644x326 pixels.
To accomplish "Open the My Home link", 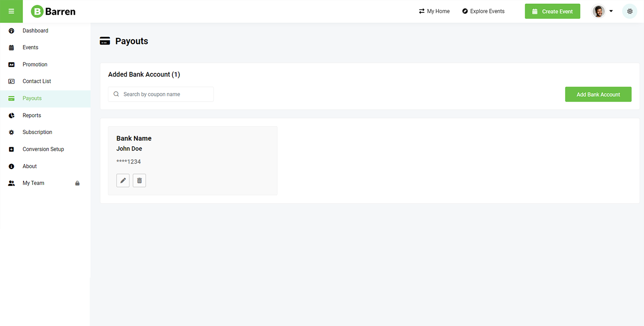I will [x=434, y=12].
